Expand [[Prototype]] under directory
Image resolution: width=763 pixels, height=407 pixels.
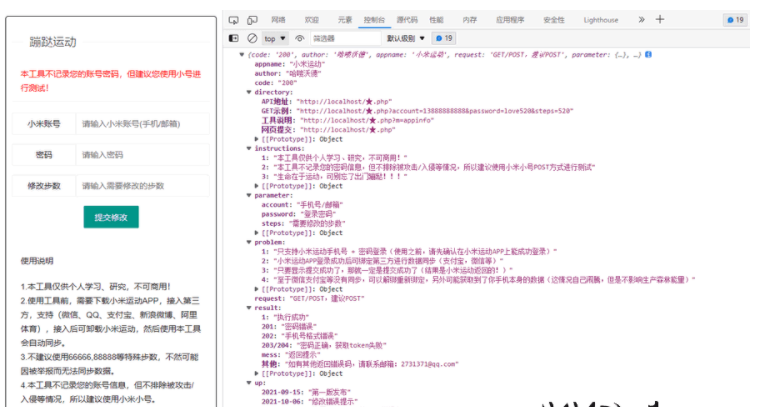256,139
